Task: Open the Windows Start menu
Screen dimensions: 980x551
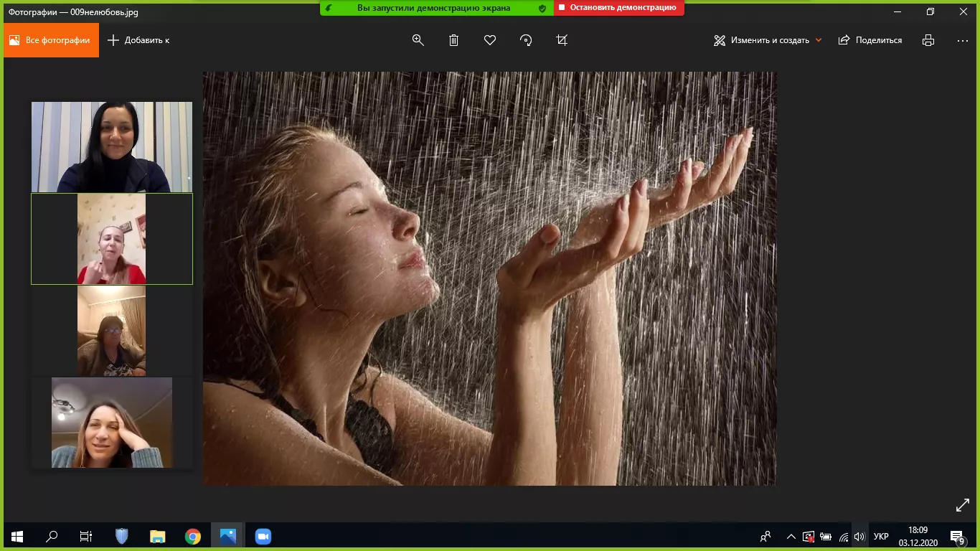Action: (17, 536)
